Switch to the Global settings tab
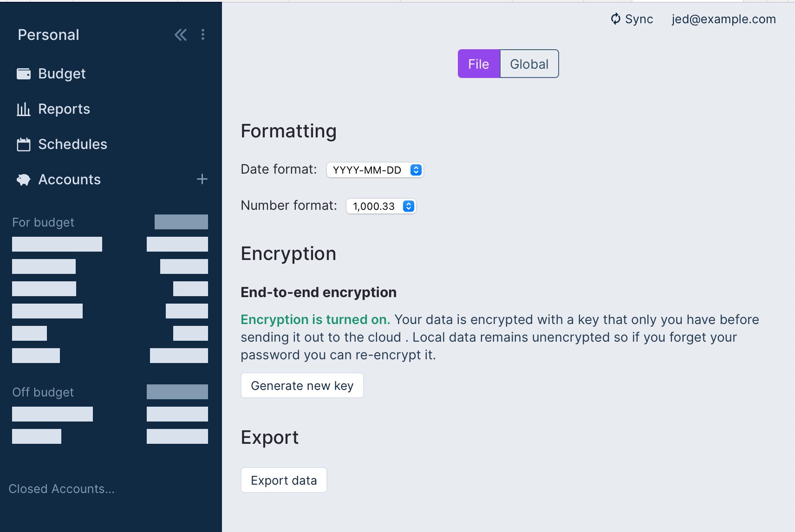Image resolution: width=795 pixels, height=532 pixels. (529, 64)
